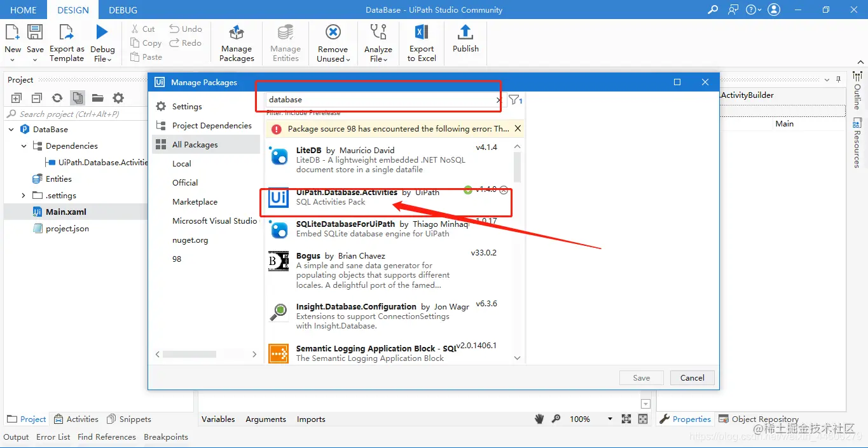The width and height of the screenshot is (868, 448).
Task: Select Bogus package by Brian Chavez
Action: click(x=389, y=270)
